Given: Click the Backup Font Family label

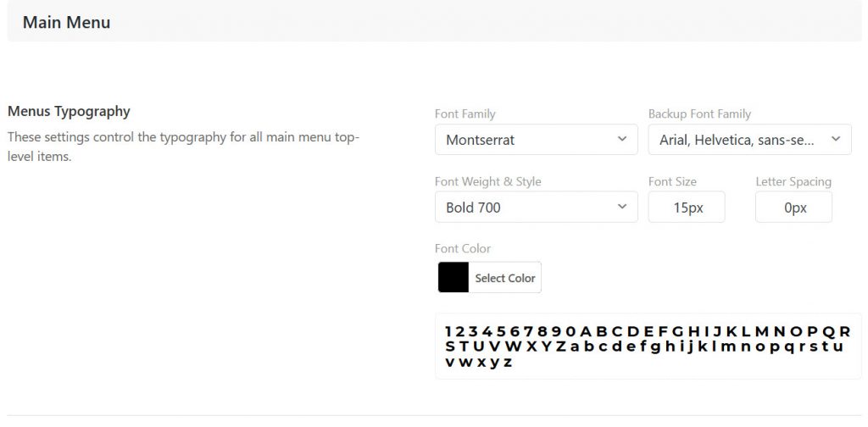Looking at the screenshot, I should [x=699, y=114].
